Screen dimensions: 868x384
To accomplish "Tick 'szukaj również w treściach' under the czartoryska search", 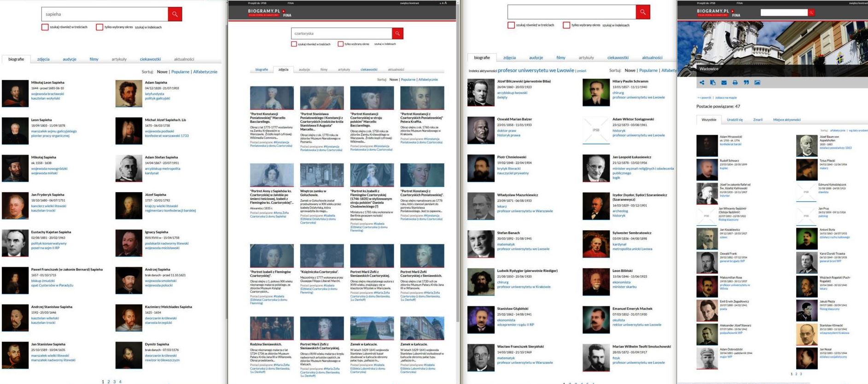I will (x=294, y=44).
